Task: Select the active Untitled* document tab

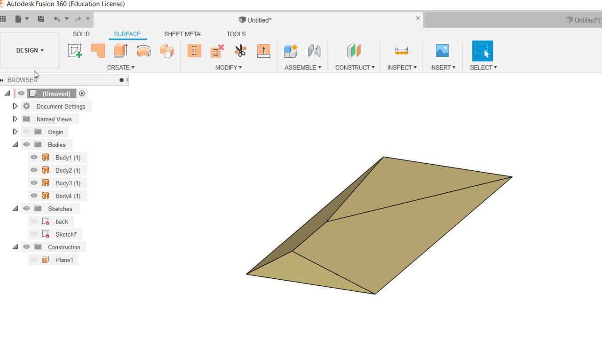Action: pos(258,20)
